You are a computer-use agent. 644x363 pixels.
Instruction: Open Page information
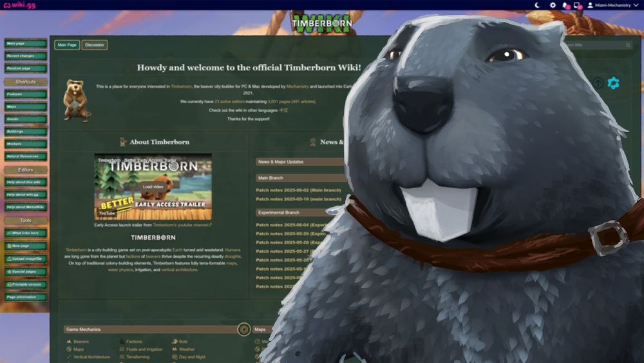[26, 297]
